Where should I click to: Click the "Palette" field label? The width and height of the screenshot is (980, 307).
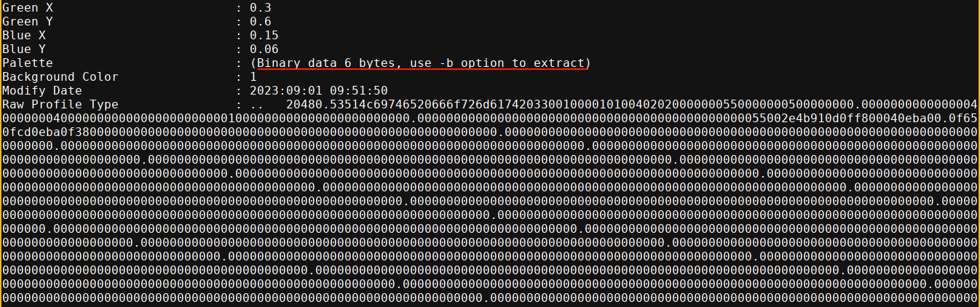tap(27, 63)
